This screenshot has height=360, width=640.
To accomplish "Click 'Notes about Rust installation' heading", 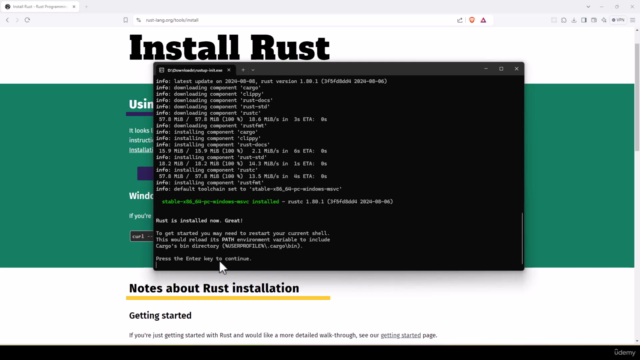I will 214,288.
